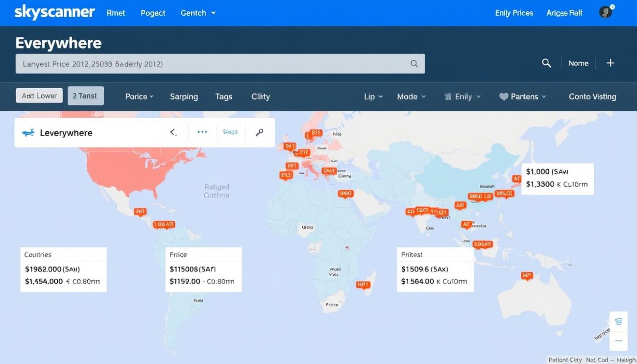Click the search icon in the Leverywhere card

(x=259, y=132)
